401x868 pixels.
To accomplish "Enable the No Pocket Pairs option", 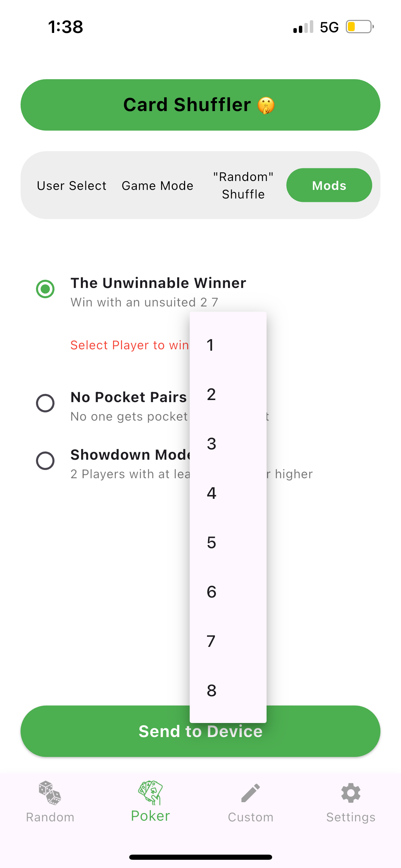I will [45, 403].
